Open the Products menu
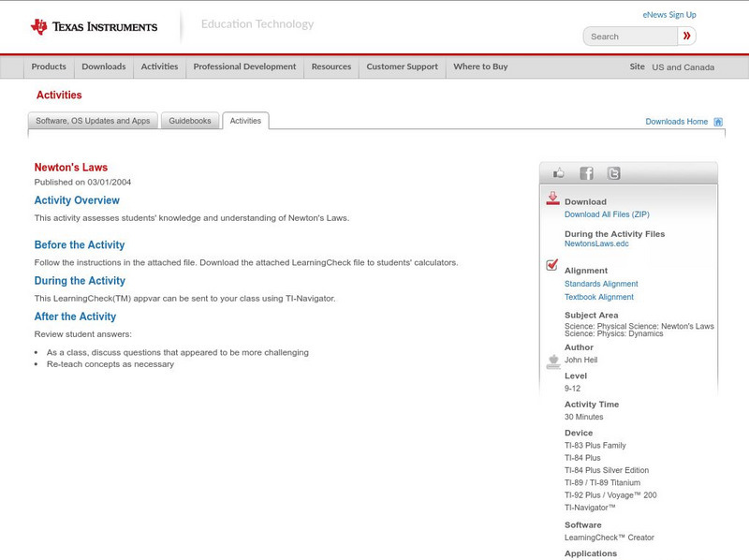 click(x=49, y=67)
